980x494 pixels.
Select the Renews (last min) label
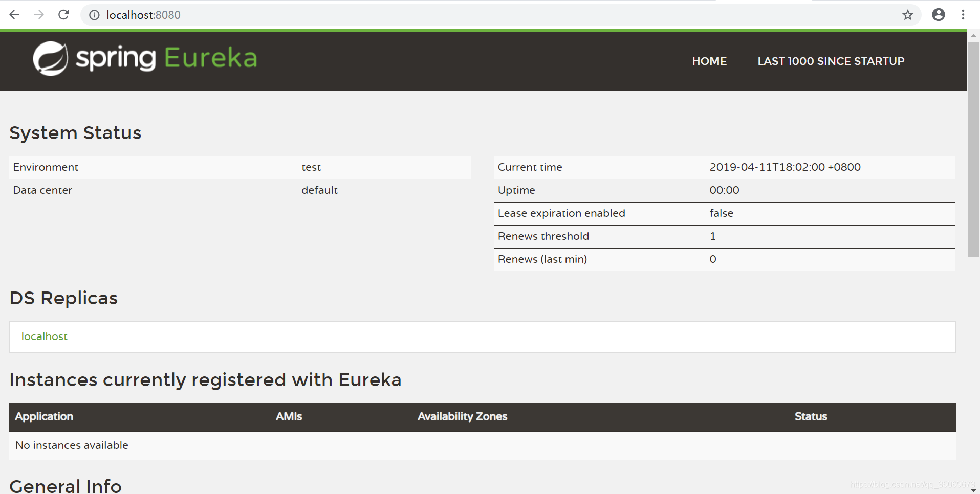click(542, 259)
